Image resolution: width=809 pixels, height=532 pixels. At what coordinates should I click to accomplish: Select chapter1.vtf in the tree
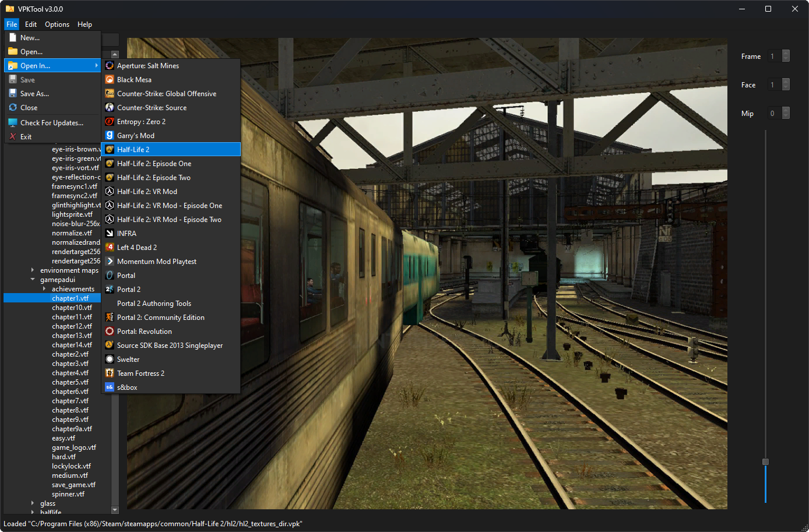tap(70, 298)
